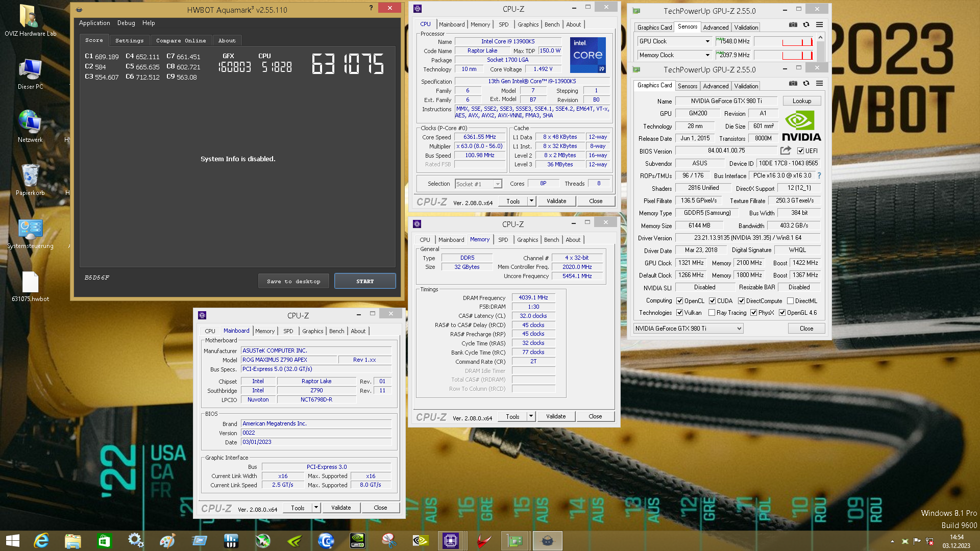Image resolution: width=980 pixels, height=551 pixels.
Task: Click the Name field showing Intel Core i9 13900KS
Action: 508,41
